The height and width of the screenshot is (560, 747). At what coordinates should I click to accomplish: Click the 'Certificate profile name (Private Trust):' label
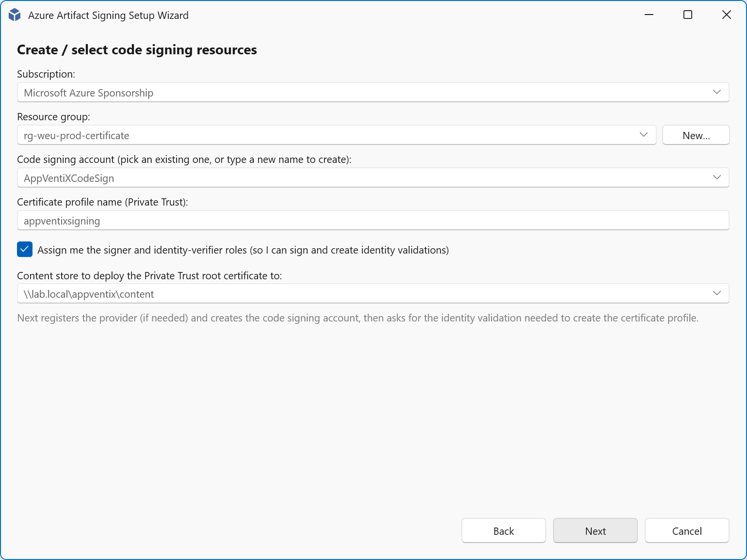click(102, 202)
